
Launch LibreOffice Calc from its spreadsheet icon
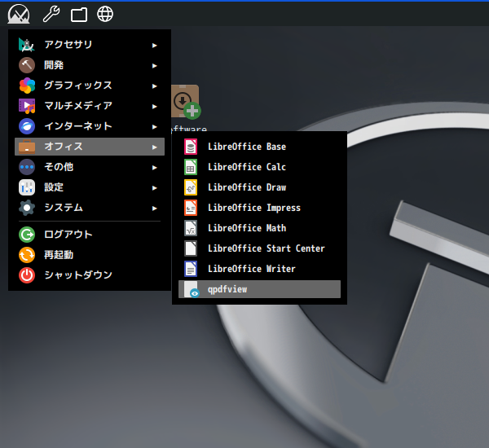pos(191,167)
